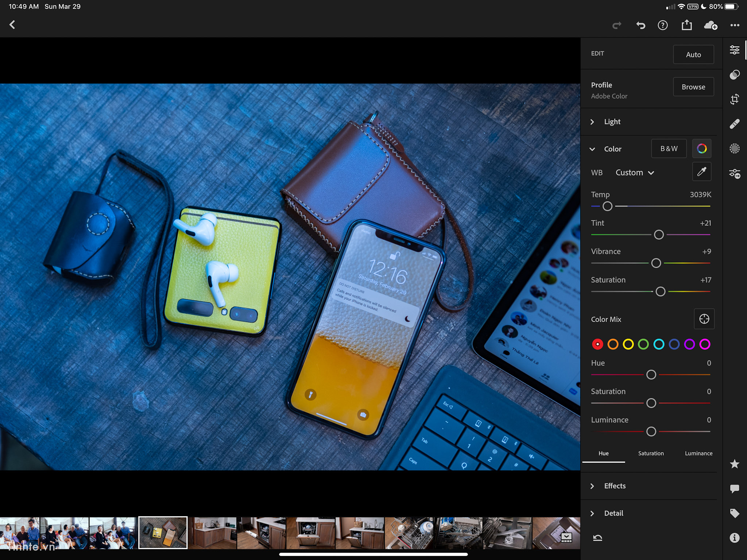
Task: Tap the Auto edit button
Action: [x=693, y=54]
